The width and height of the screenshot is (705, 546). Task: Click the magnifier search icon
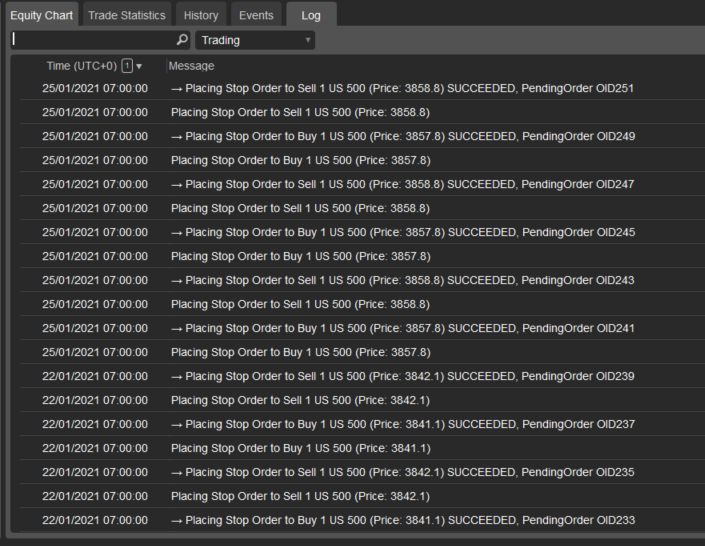(x=182, y=40)
